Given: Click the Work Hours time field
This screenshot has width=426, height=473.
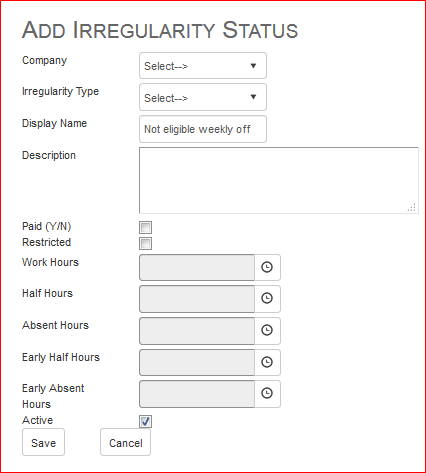Looking at the screenshot, I should pos(197,267).
